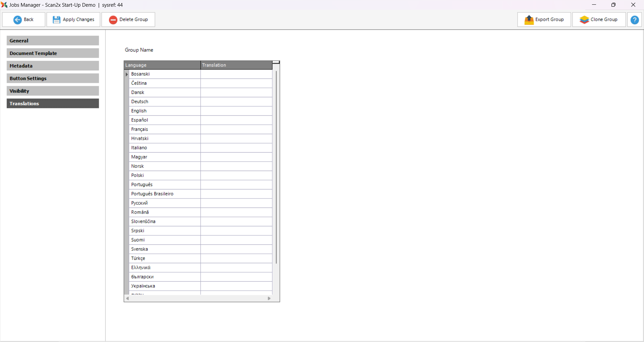Click the Scan2x app logo in title bar
The height and width of the screenshot is (342, 644).
tap(4, 5)
